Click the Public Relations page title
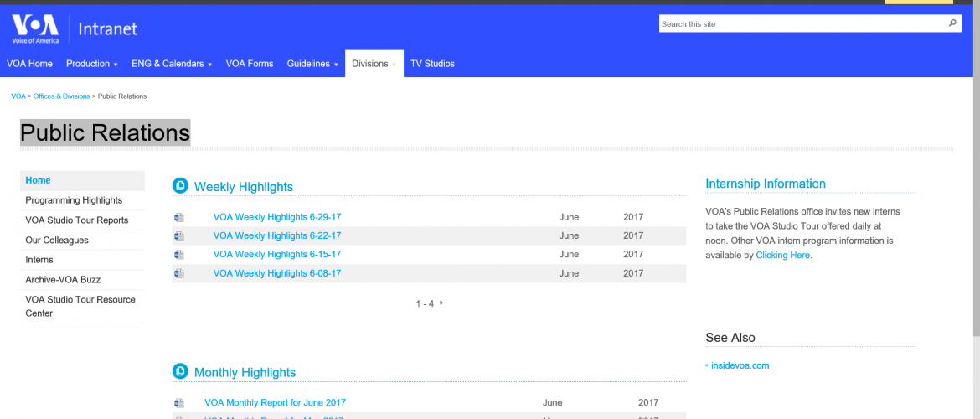 coord(105,132)
